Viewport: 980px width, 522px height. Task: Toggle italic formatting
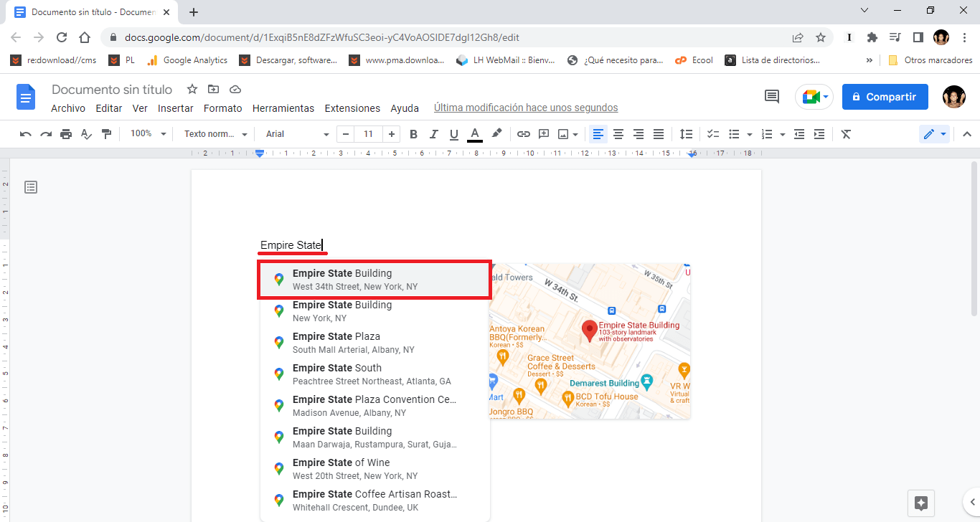[x=433, y=134]
